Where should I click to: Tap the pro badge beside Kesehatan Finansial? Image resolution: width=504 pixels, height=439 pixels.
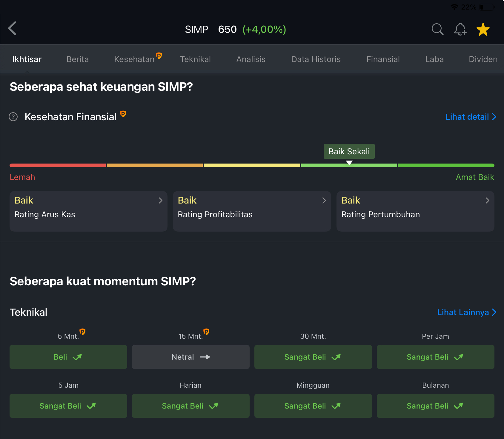(123, 114)
